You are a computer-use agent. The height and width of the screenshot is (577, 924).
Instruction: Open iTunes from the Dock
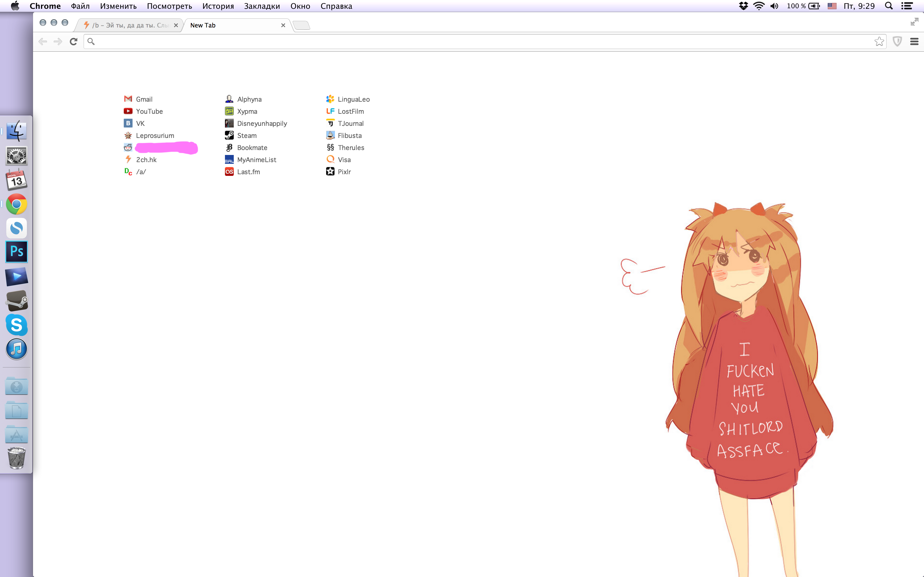coord(16,349)
